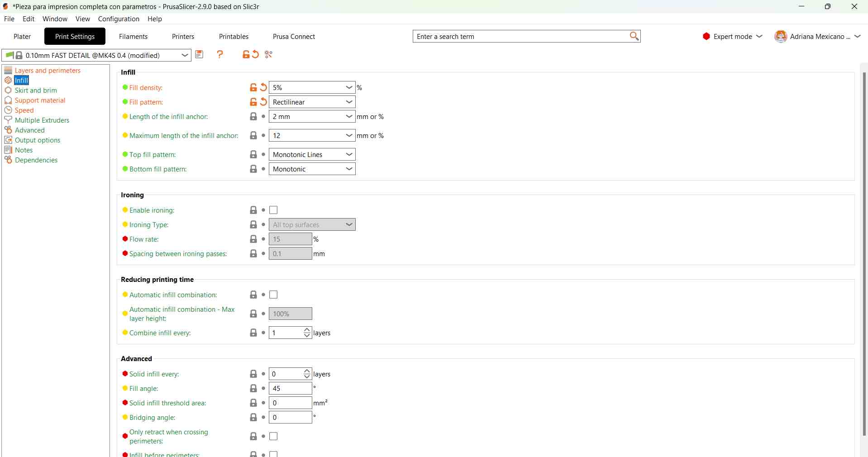
Task: Select Notes in the settings sidebar
Action: tap(24, 150)
